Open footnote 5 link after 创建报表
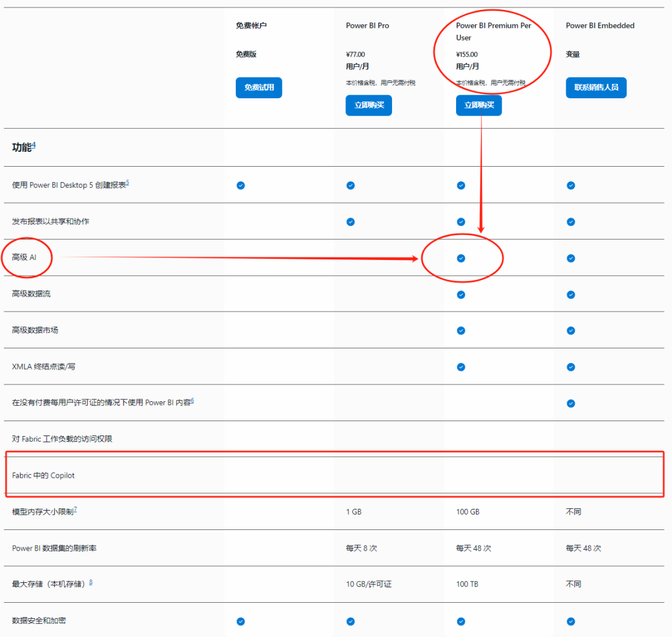The image size is (672, 637). (x=128, y=183)
